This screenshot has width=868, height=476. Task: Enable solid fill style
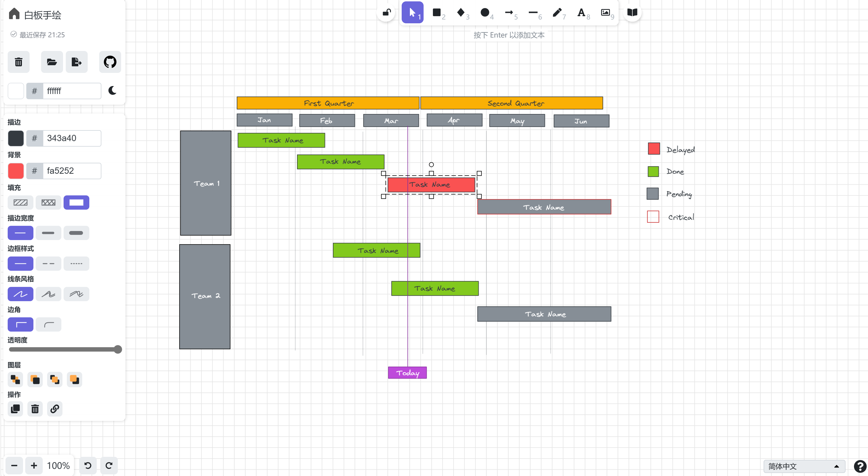[x=76, y=202]
